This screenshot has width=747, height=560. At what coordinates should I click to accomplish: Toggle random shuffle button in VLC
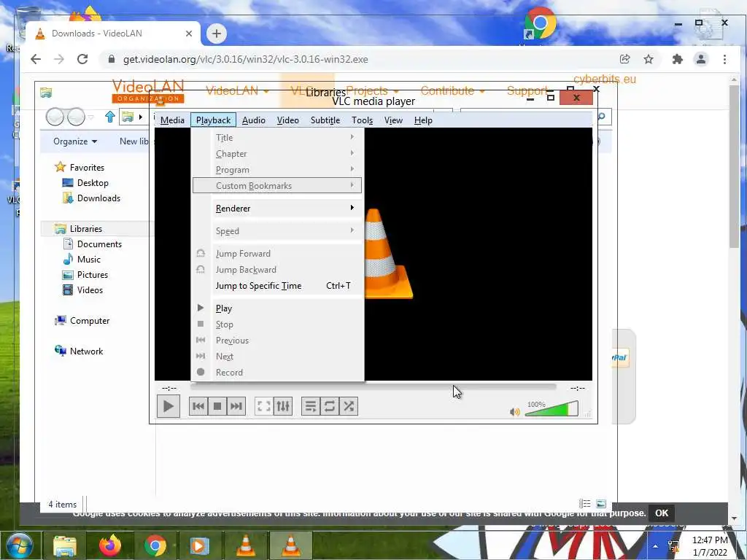tap(349, 406)
